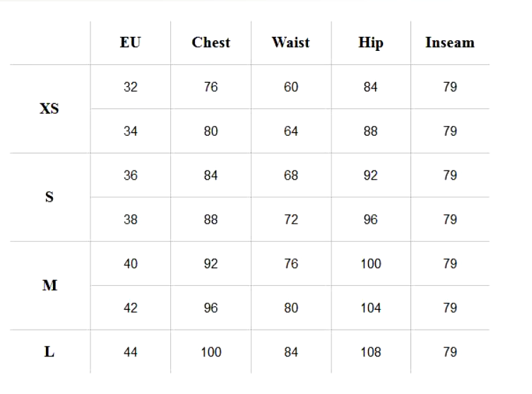Click the L size row label
The height and width of the screenshot is (394, 532).
click(49, 352)
